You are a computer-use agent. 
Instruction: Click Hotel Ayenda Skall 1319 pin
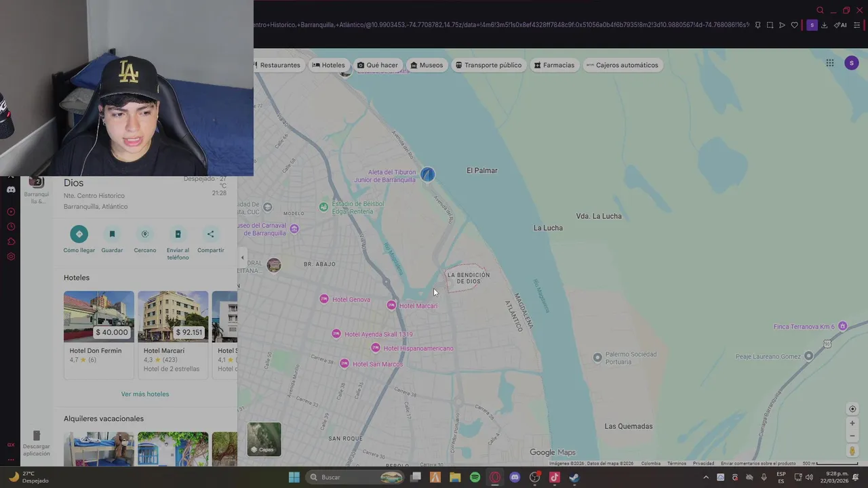pos(336,333)
